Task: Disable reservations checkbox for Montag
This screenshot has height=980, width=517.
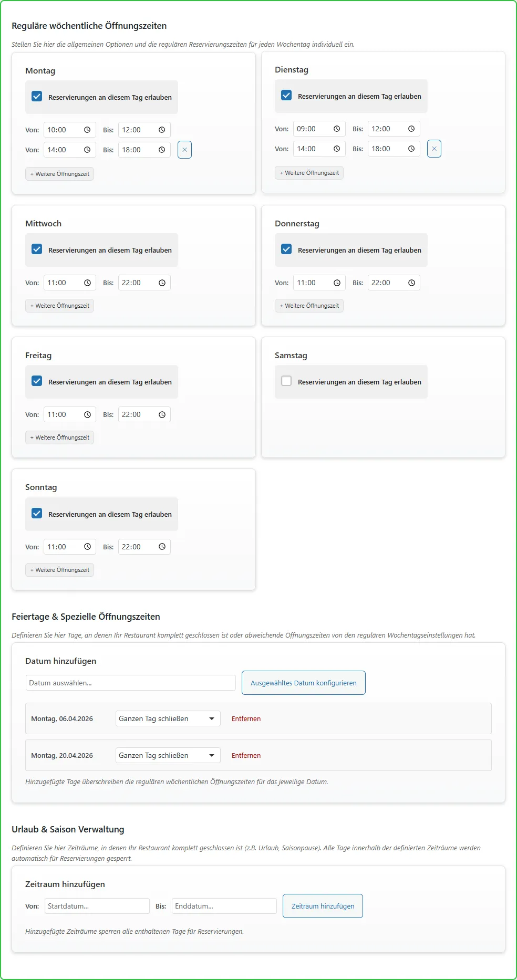Action: click(x=37, y=97)
